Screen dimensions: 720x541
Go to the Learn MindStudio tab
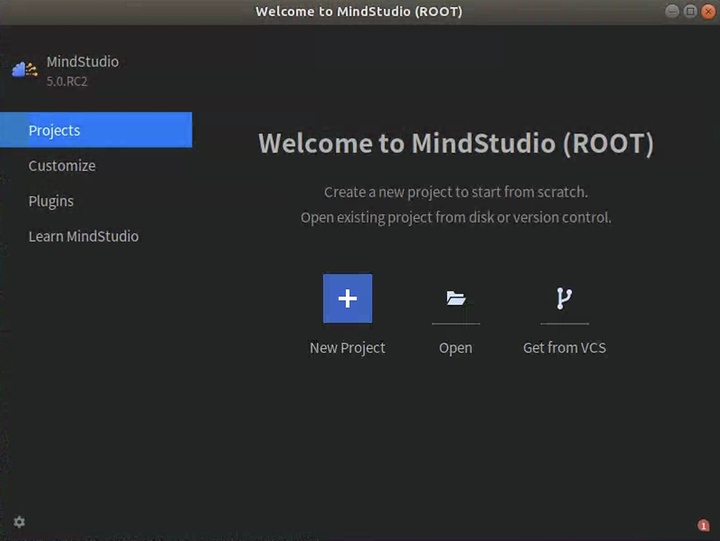click(x=83, y=237)
